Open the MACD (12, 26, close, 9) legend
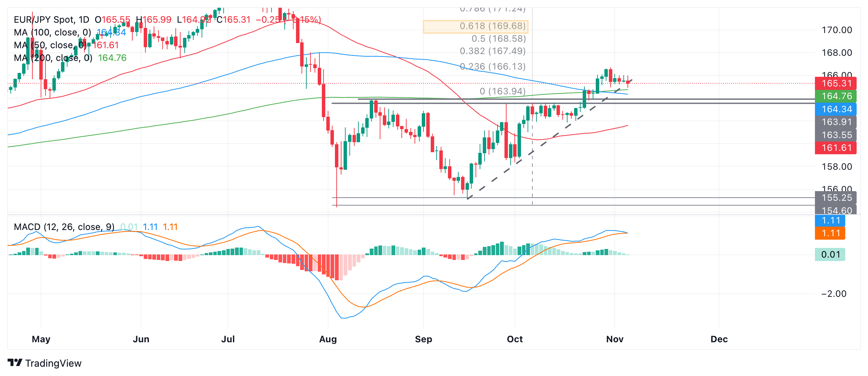The image size is (868, 376). [64, 227]
